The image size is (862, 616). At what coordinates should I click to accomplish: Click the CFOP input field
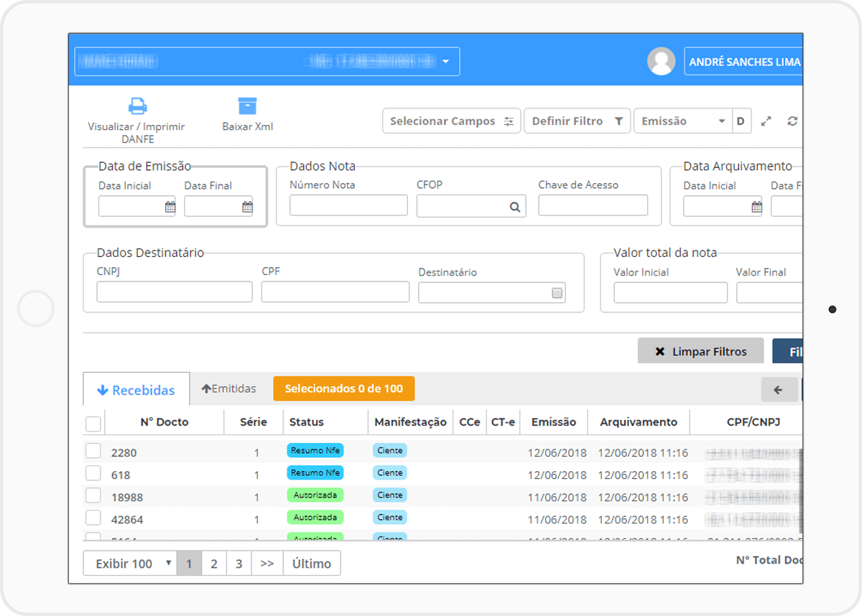click(x=471, y=206)
